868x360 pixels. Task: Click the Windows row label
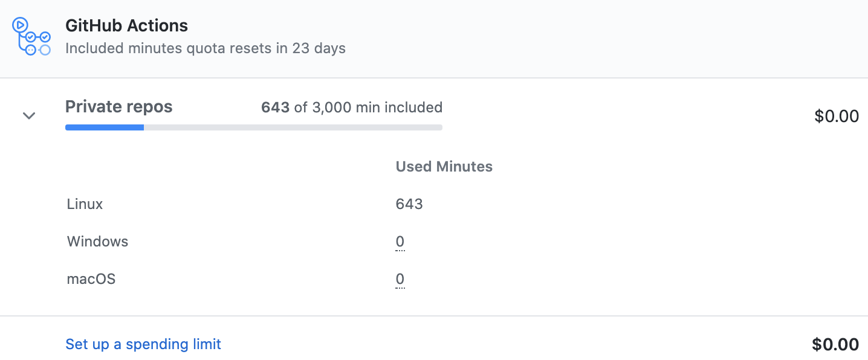point(98,242)
